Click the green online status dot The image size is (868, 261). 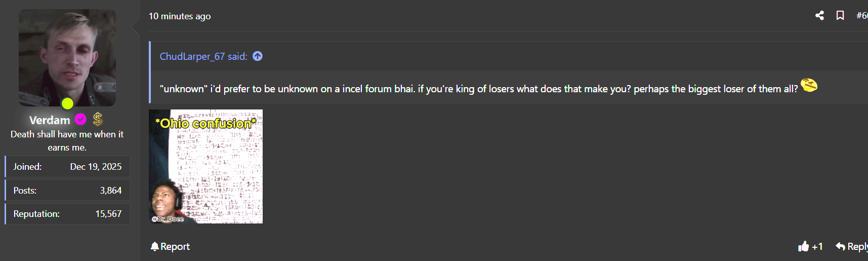[x=67, y=103]
